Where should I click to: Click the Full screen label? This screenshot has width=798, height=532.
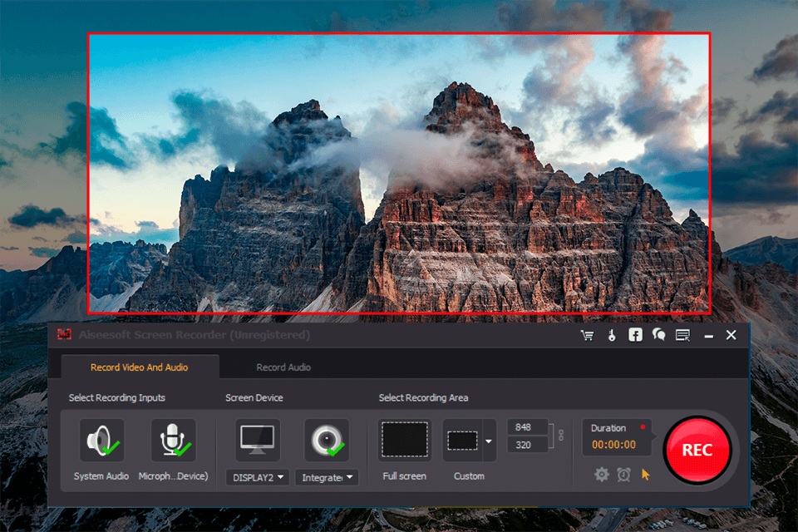(405, 476)
